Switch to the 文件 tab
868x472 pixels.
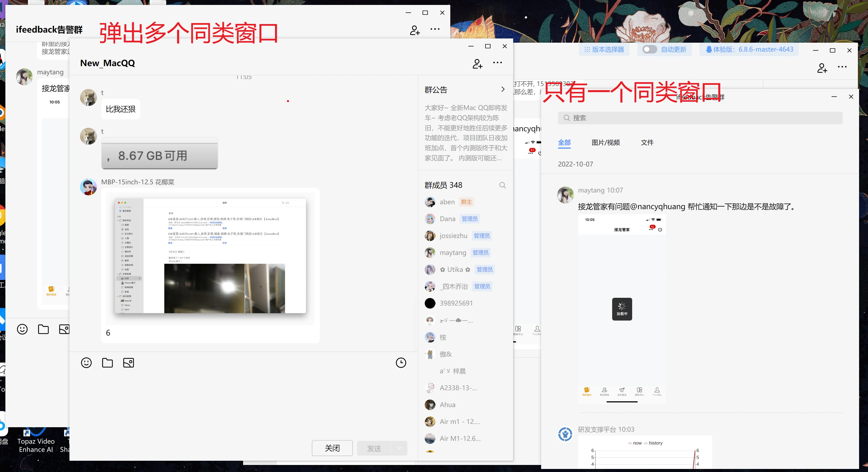click(x=647, y=142)
